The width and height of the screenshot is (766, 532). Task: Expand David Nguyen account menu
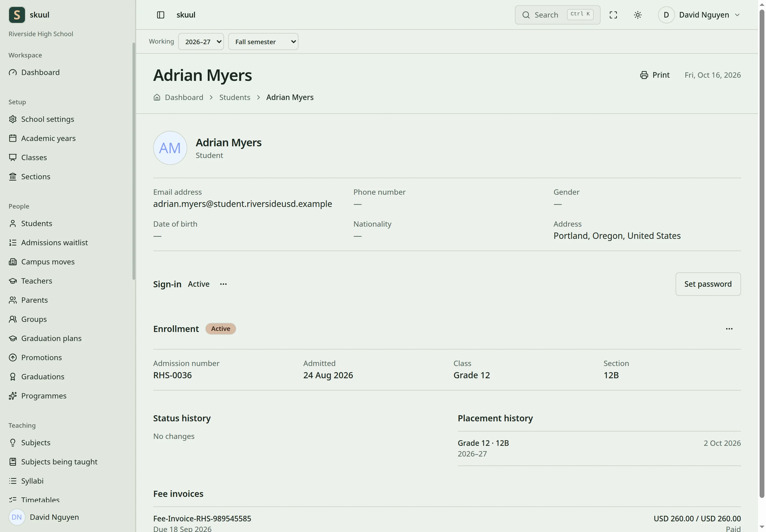[x=699, y=15]
